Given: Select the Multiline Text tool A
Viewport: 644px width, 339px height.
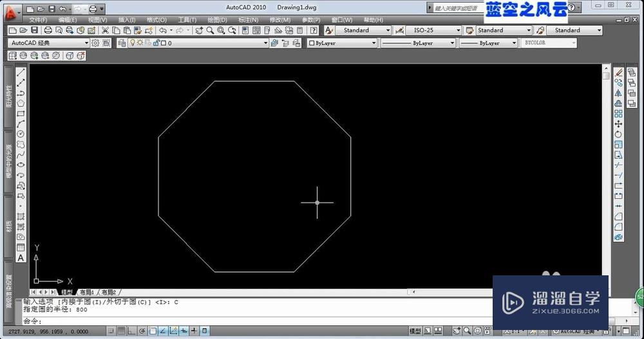Looking at the screenshot, I should pyautogui.click(x=21, y=258).
